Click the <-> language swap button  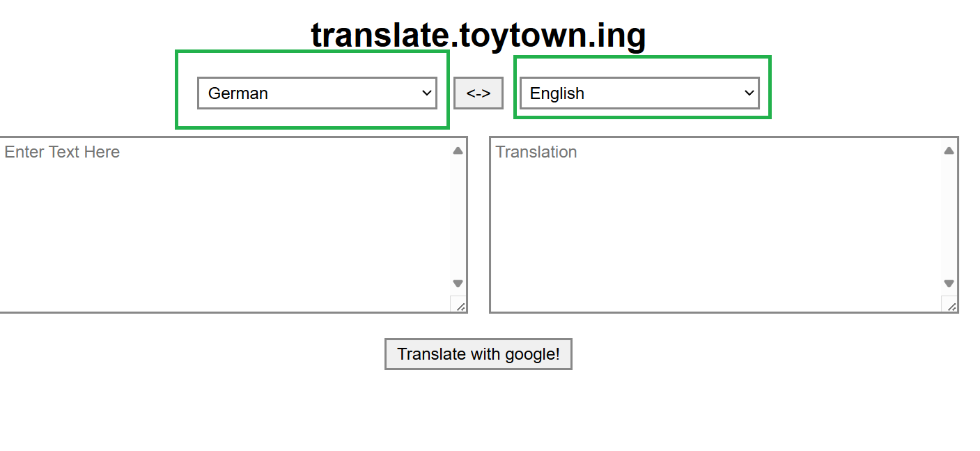click(x=479, y=93)
